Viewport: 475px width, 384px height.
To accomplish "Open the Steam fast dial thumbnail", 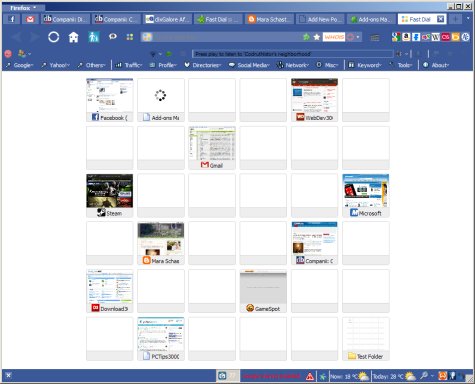I will point(110,195).
